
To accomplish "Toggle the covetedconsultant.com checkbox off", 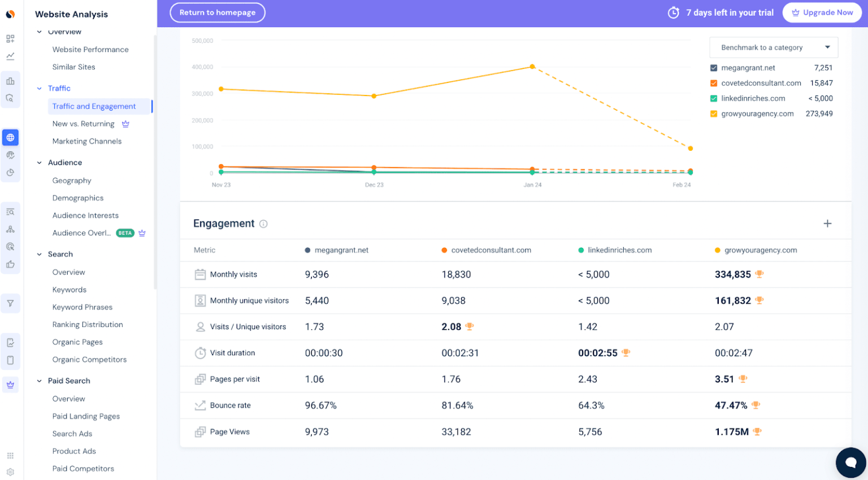I will click(x=714, y=82).
